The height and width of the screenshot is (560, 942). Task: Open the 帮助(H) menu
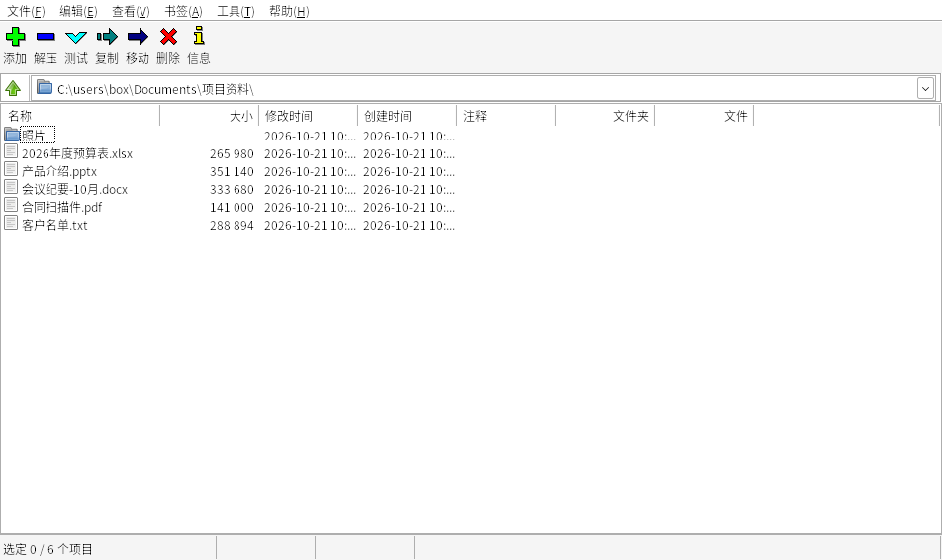pos(289,12)
